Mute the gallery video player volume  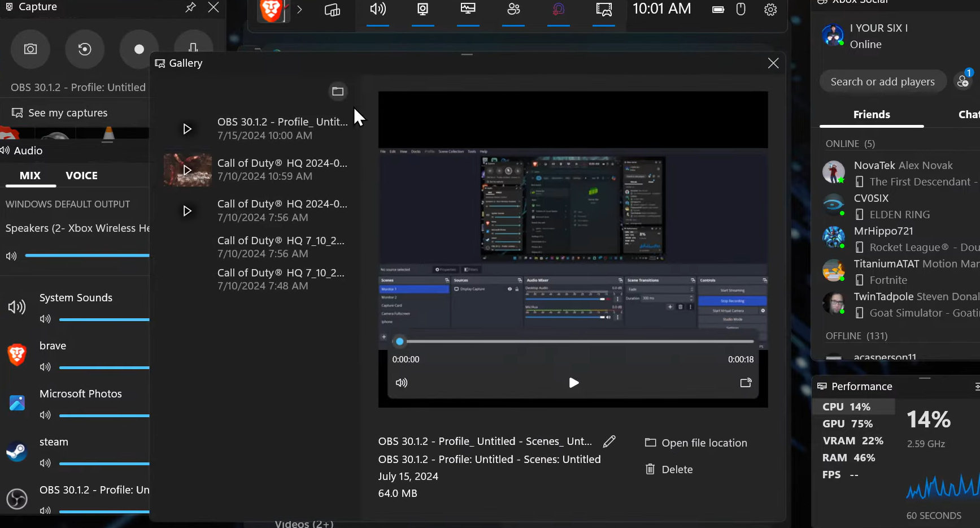(402, 383)
